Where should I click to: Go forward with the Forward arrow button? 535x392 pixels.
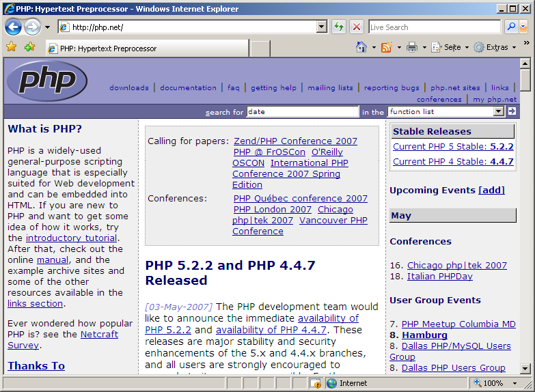point(32,27)
